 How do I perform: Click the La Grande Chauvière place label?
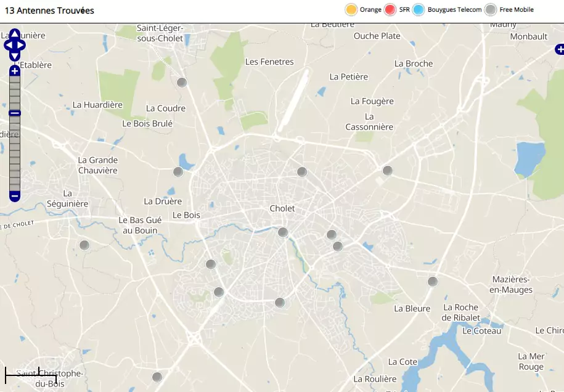(x=98, y=165)
